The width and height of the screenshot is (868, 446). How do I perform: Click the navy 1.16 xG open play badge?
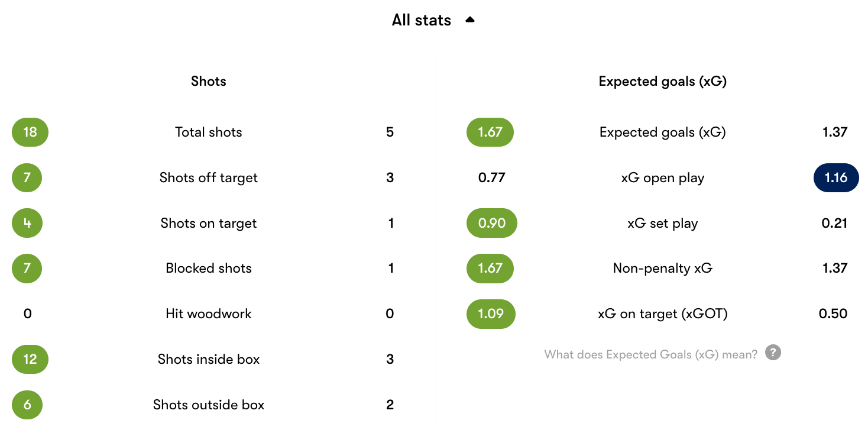tap(836, 178)
